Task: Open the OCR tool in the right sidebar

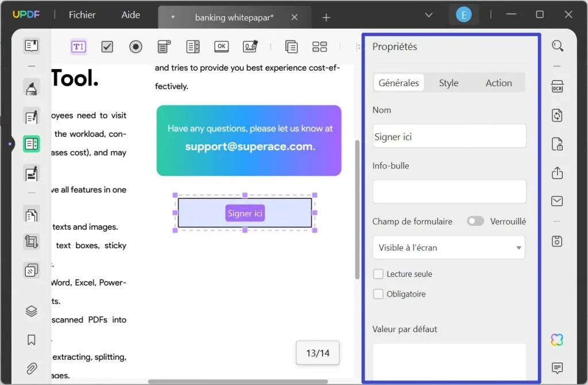Action: (556, 87)
